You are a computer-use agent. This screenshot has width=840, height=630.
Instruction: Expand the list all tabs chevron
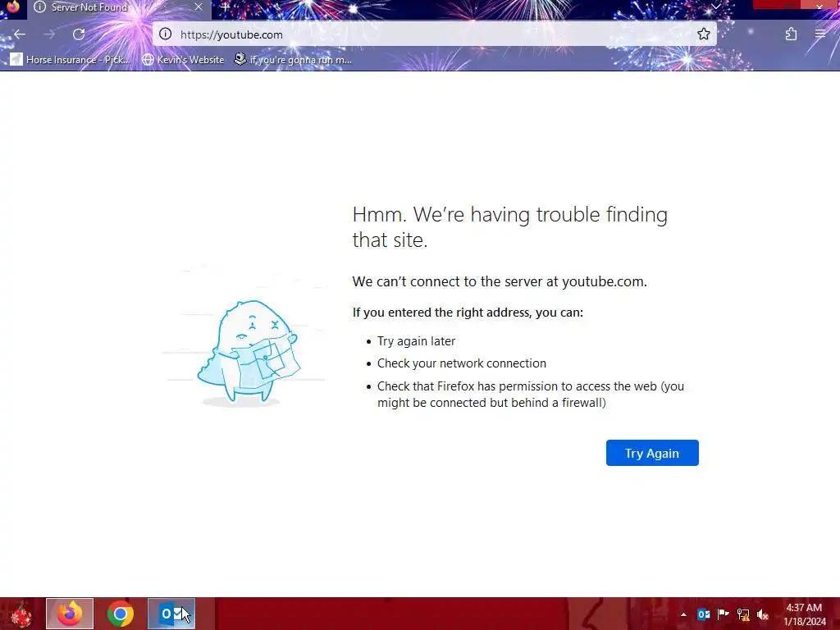pyautogui.click(x=715, y=7)
